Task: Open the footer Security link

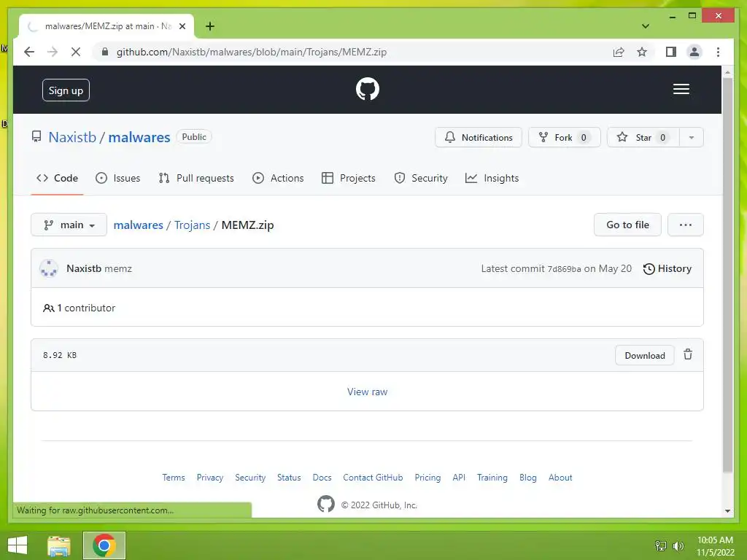Action: (250, 478)
